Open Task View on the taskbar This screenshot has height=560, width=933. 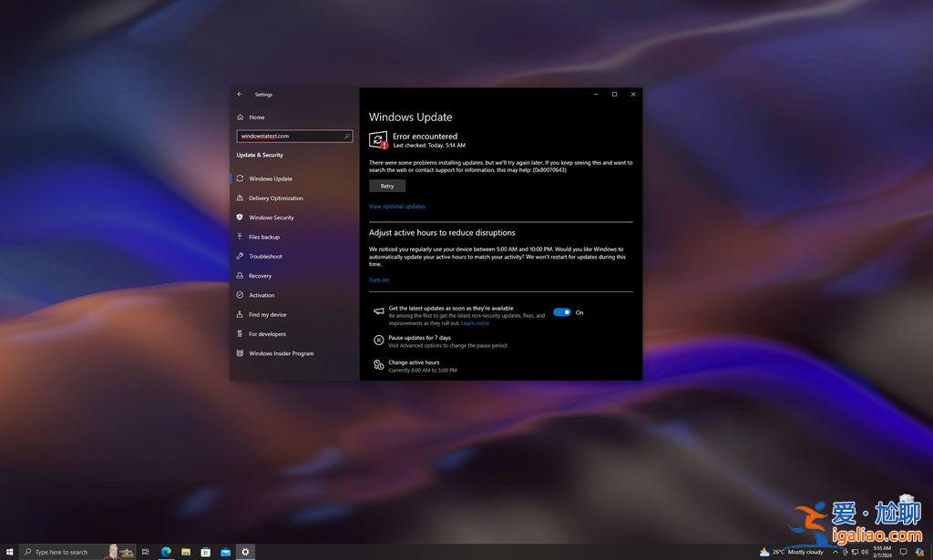point(146,552)
